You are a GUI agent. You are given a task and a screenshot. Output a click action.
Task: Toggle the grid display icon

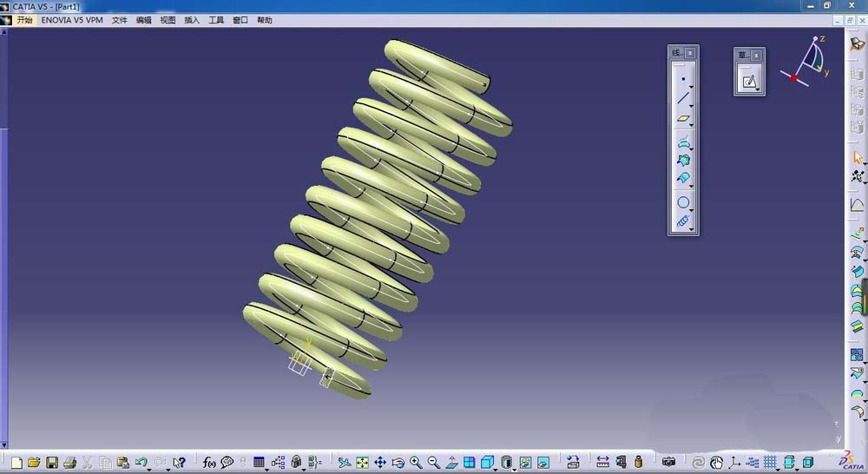tap(770, 462)
